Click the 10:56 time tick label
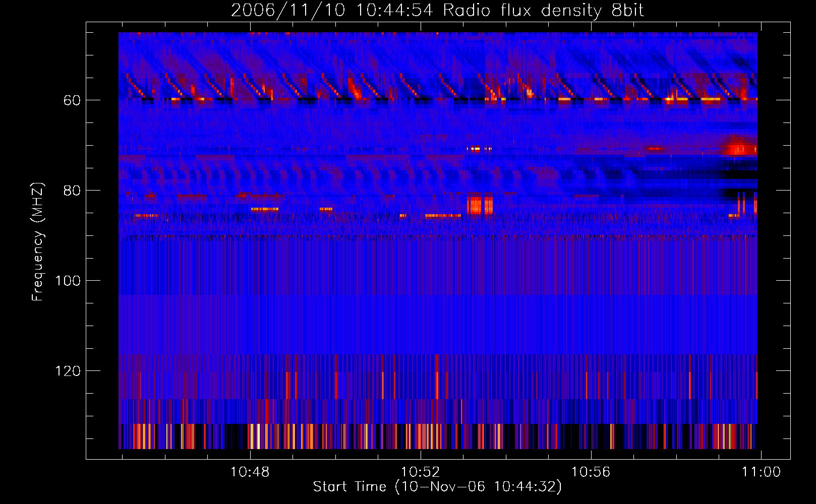Viewport: 816px width, 504px height. [591, 472]
